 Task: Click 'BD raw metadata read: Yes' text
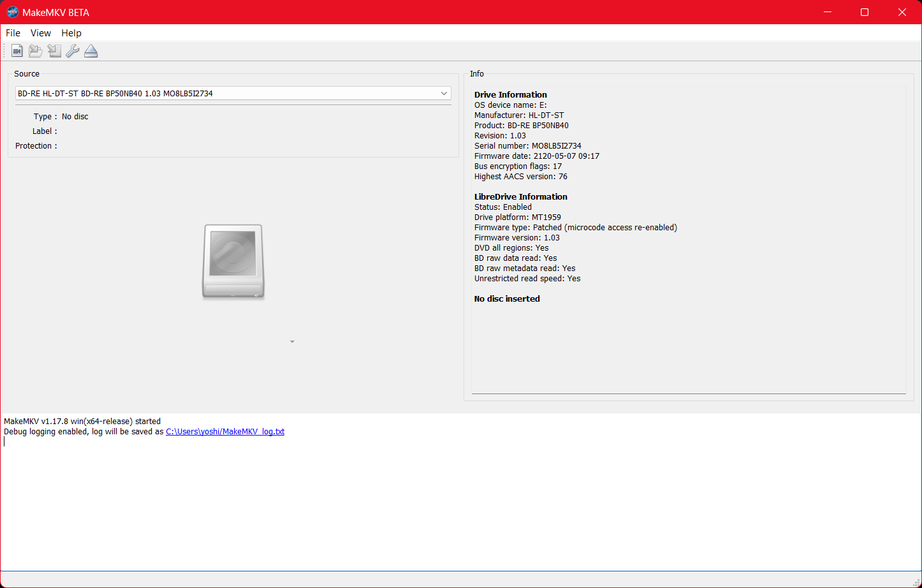(525, 268)
